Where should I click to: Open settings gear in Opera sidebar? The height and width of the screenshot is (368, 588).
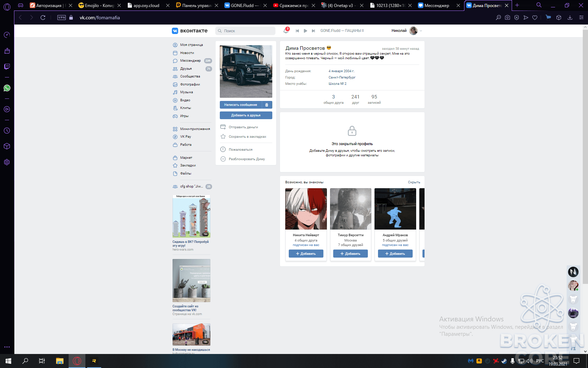[7, 162]
